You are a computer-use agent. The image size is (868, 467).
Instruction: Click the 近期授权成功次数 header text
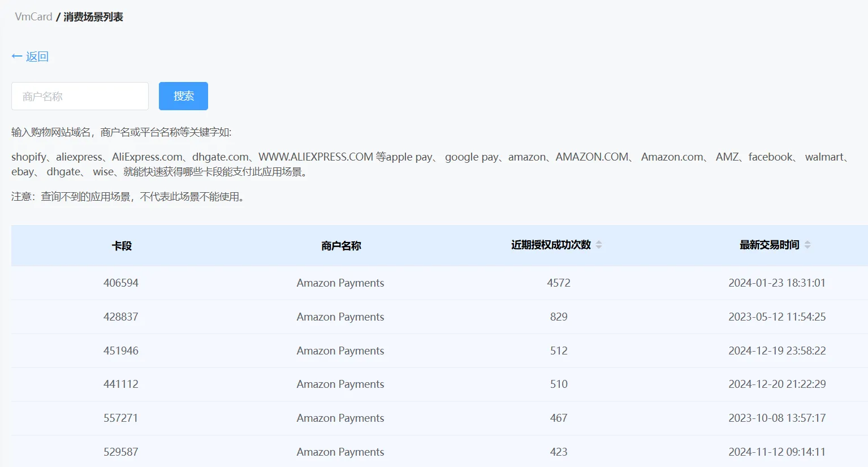pos(551,245)
